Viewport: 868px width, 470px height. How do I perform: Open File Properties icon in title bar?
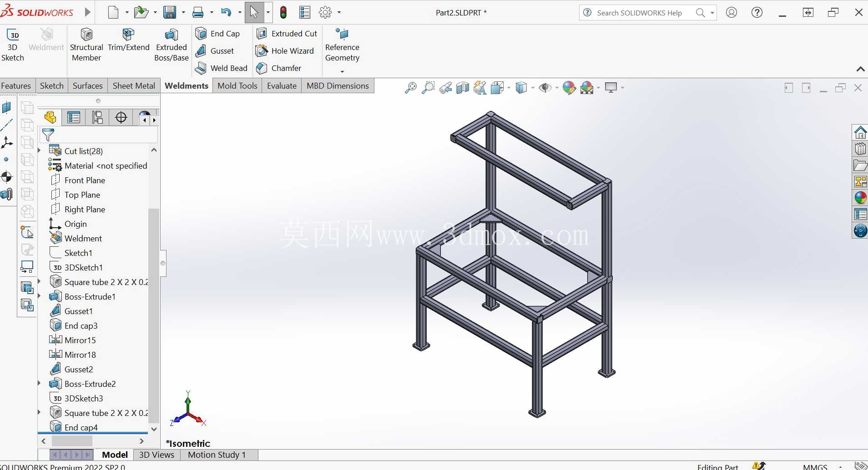305,12
